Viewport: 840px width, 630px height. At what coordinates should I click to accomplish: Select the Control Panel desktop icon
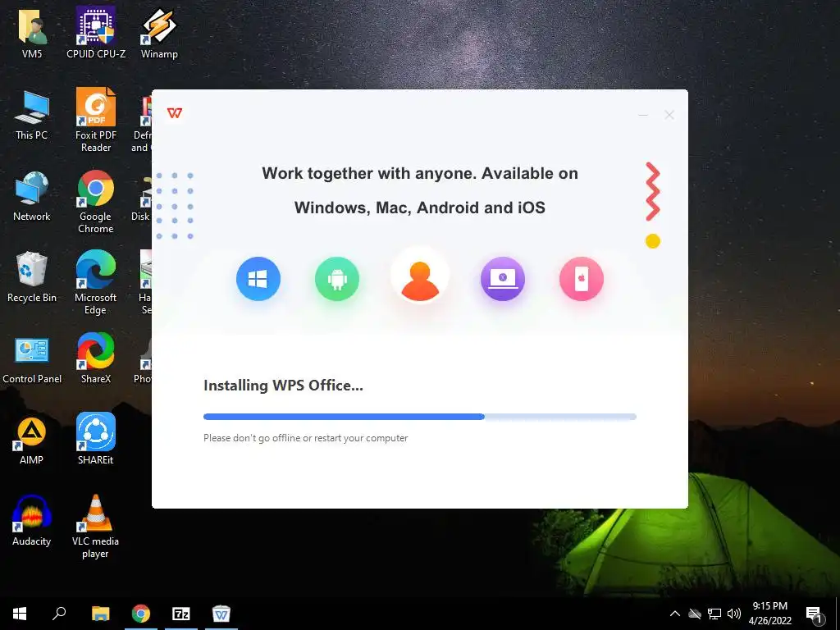click(x=32, y=360)
